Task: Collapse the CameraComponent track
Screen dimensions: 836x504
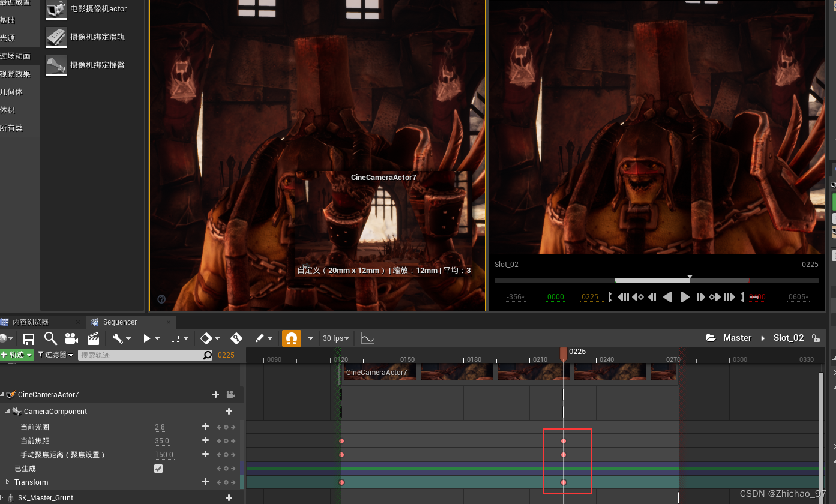Action: pos(8,412)
